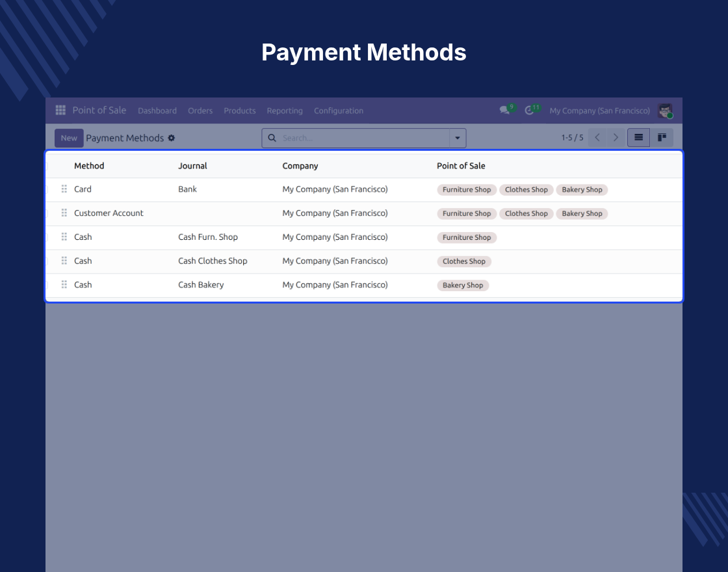Image resolution: width=728 pixels, height=572 pixels.
Task: Click the Bank journal cell
Action: pos(188,189)
